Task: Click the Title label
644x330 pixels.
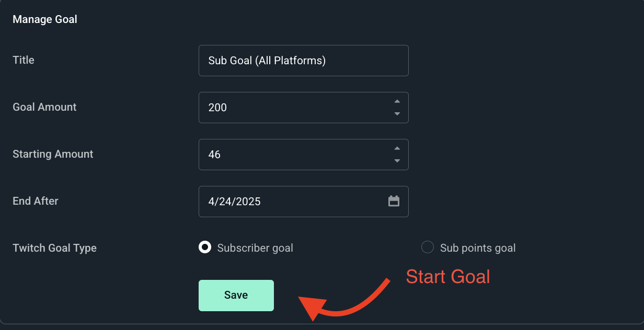Action: pyautogui.click(x=23, y=60)
